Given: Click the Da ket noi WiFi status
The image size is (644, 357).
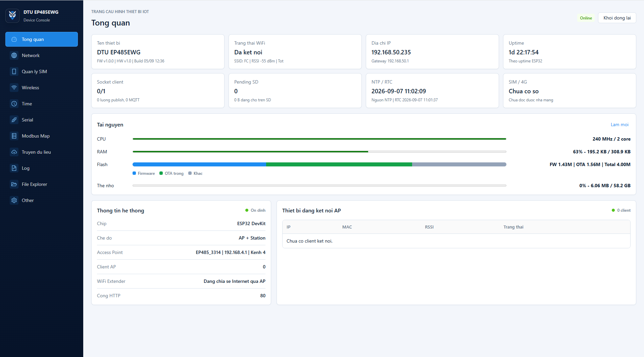Looking at the screenshot, I should point(248,52).
